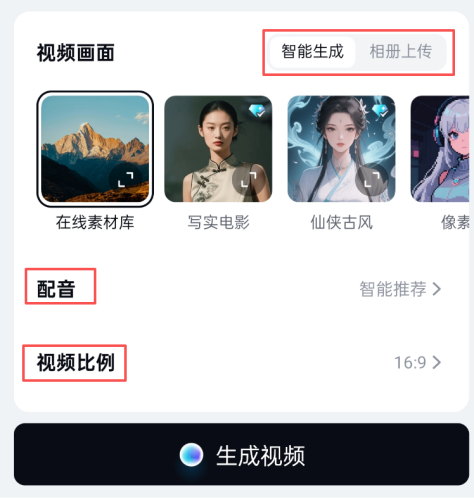Expand the 仙侠古风 preview icon

[x=371, y=179]
